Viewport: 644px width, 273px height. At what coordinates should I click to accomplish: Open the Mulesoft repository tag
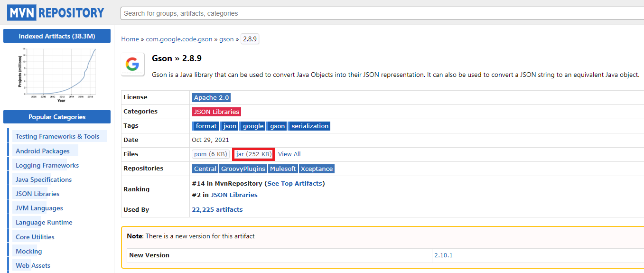click(x=283, y=169)
